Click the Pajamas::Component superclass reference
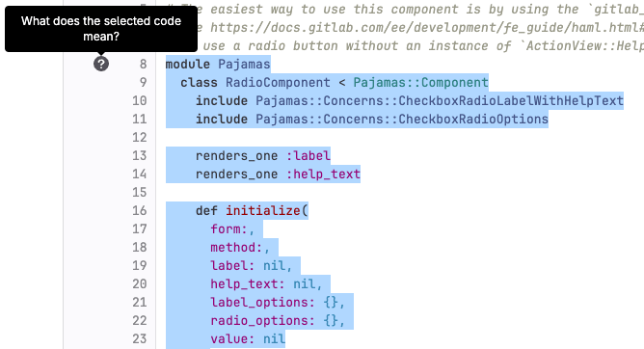Viewport: 644px width, 349px height. pos(420,83)
